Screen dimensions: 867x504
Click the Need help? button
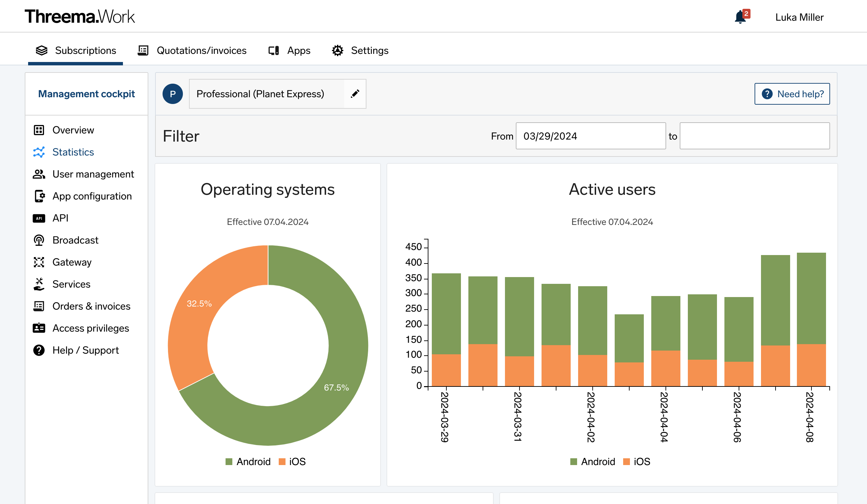coord(792,93)
